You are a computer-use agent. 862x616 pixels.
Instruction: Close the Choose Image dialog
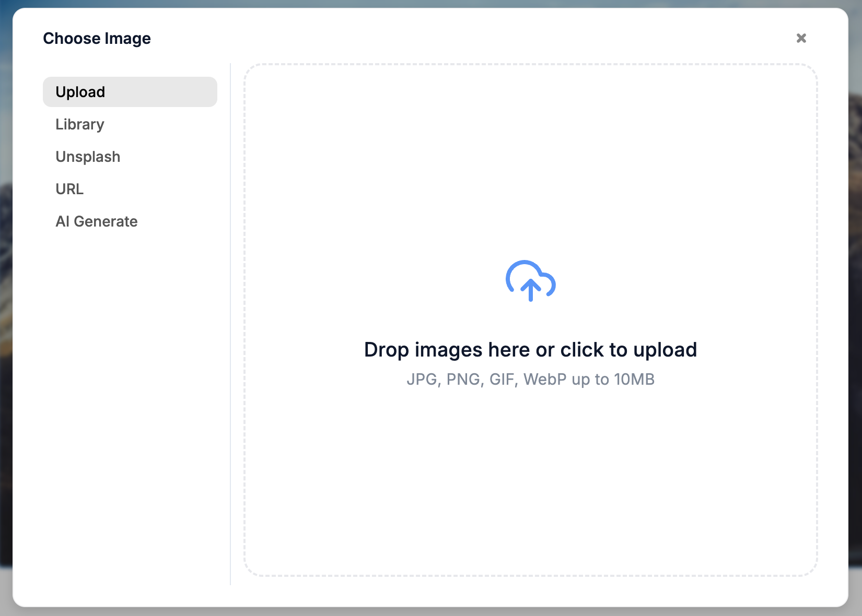point(801,38)
